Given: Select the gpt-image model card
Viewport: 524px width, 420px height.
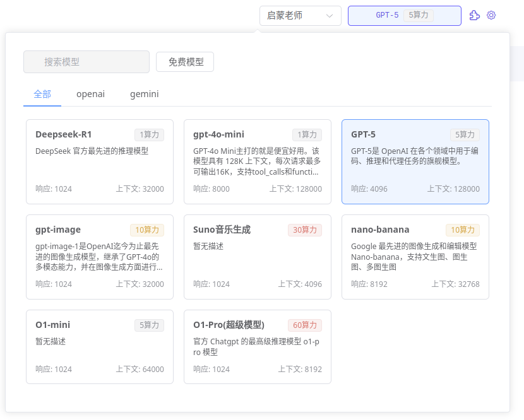Looking at the screenshot, I should (x=100, y=257).
